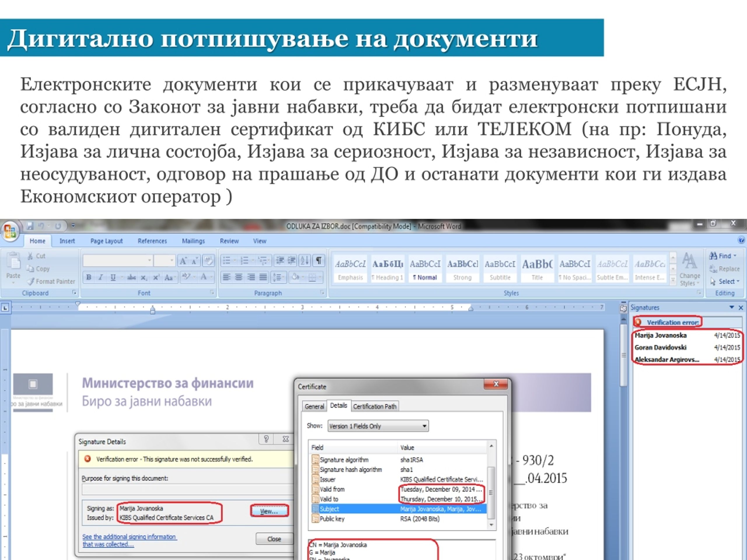This screenshot has width=747, height=560.
Task: Click Cut in the Clipboard group
Action: [x=36, y=256]
